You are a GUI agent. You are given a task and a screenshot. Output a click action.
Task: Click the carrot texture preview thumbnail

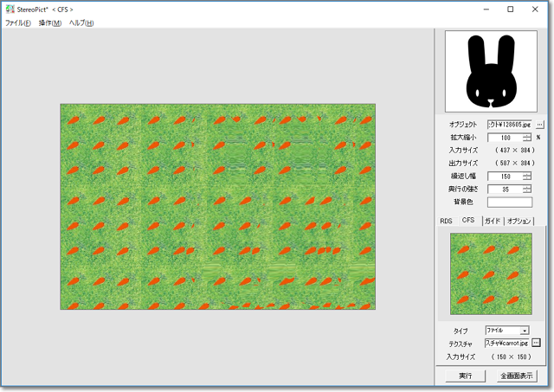[491, 274]
